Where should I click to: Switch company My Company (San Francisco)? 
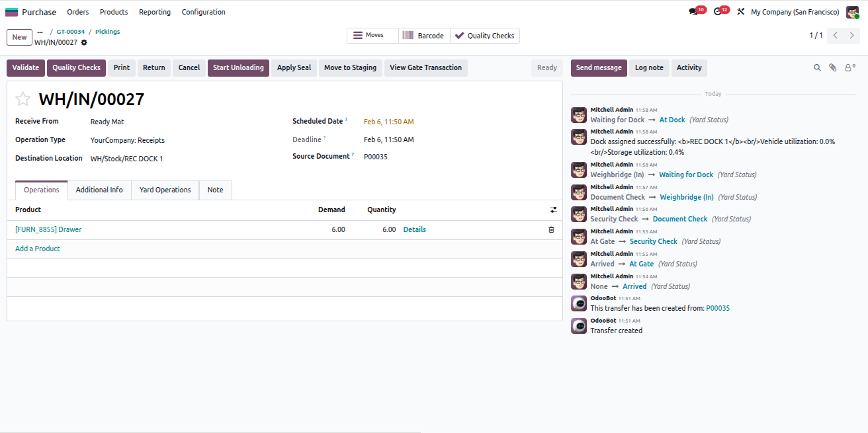(x=795, y=12)
